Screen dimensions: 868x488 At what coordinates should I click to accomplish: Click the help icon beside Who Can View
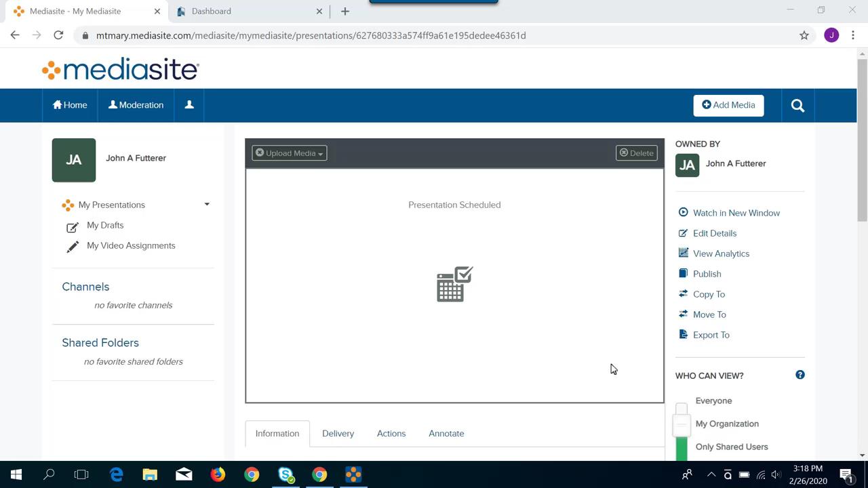click(x=800, y=375)
